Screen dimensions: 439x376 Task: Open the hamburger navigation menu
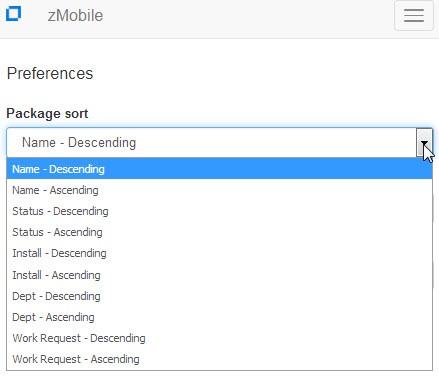click(x=414, y=15)
